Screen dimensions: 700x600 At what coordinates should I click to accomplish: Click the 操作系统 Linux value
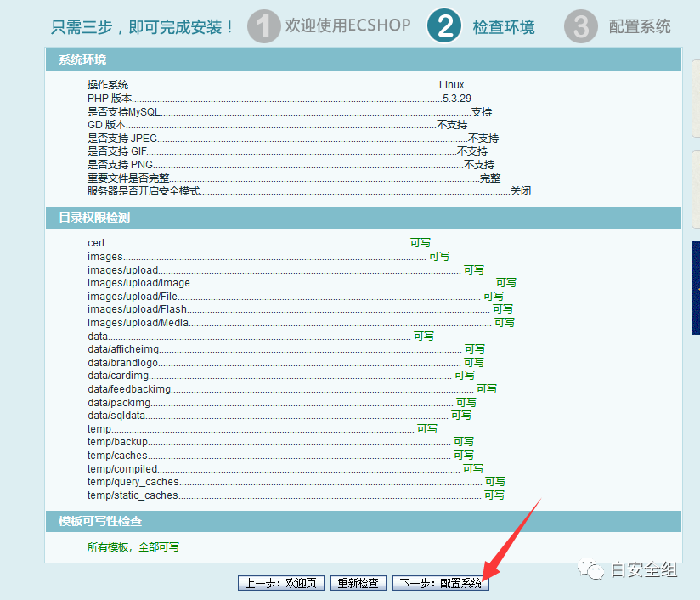(x=451, y=85)
